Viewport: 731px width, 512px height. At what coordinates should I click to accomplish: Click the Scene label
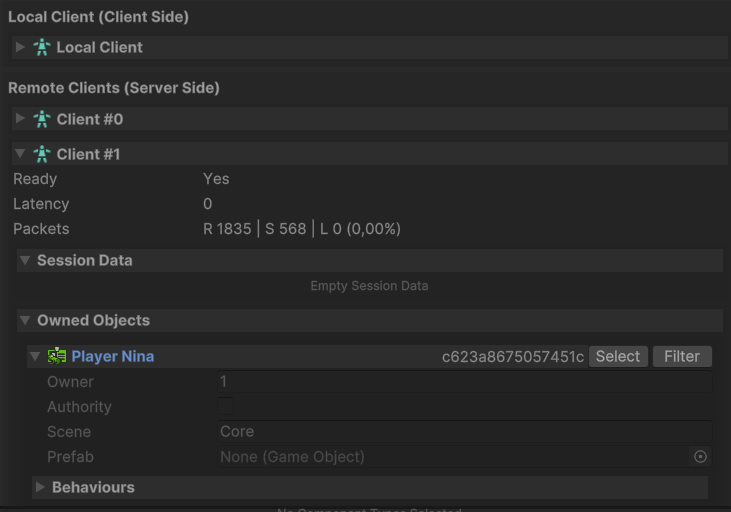[69, 431]
